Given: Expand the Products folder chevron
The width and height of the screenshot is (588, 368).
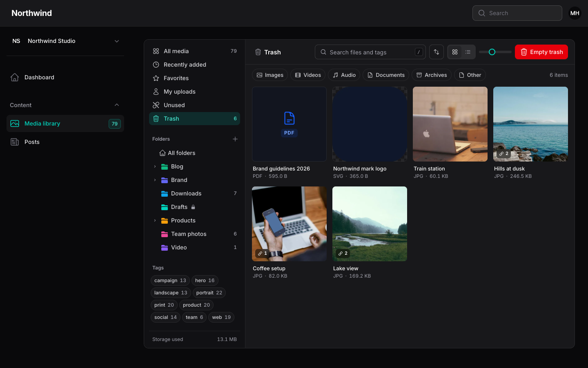Looking at the screenshot, I should (155, 220).
